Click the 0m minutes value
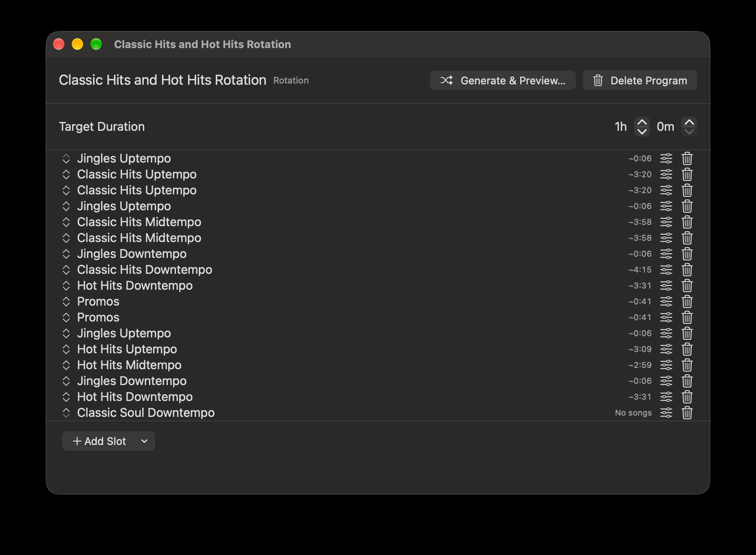This screenshot has height=555, width=756. tap(666, 127)
